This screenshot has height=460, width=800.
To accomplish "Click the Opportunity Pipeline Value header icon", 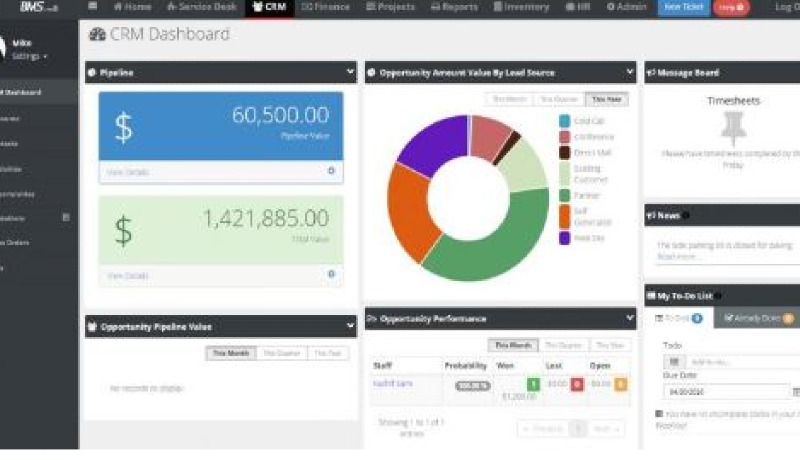I will point(92,327).
